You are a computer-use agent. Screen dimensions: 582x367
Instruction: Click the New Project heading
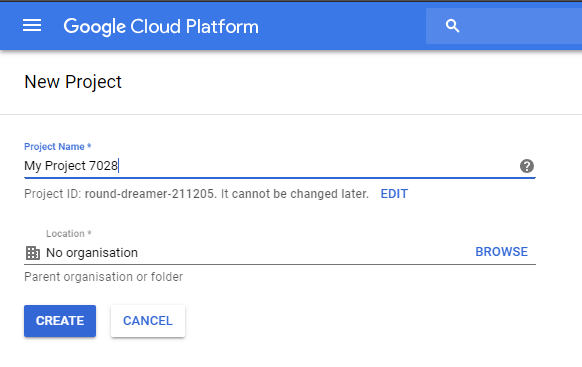tap(73, 82)
